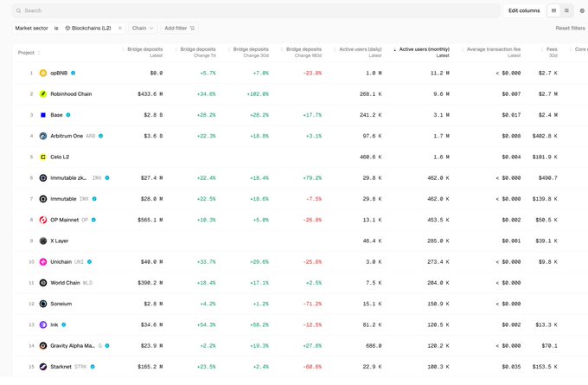The height and width of the screenshot is (385, 588).
Task: Click the search magnifier icon
Action: [18, 10]
